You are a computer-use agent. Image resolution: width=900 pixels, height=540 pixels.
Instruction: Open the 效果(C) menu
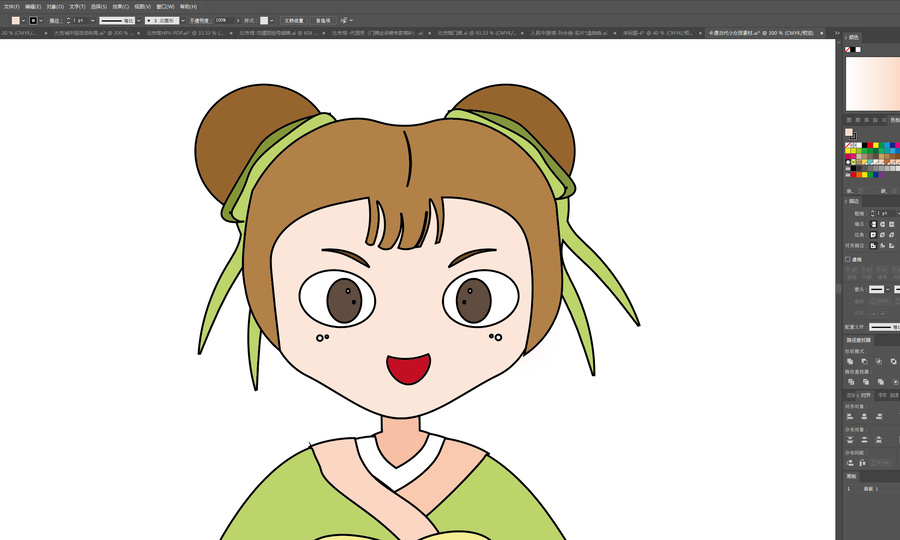coord(121,7)
